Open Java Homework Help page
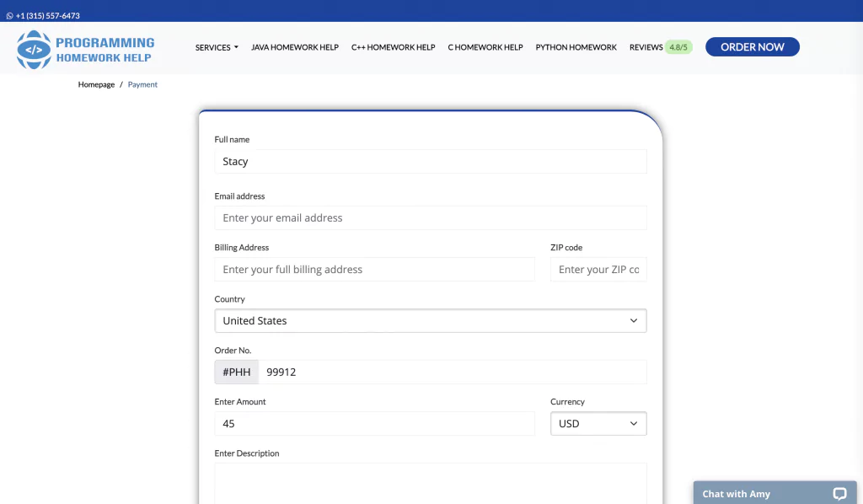Screen dimensions: 863x504 click(295, 47)
